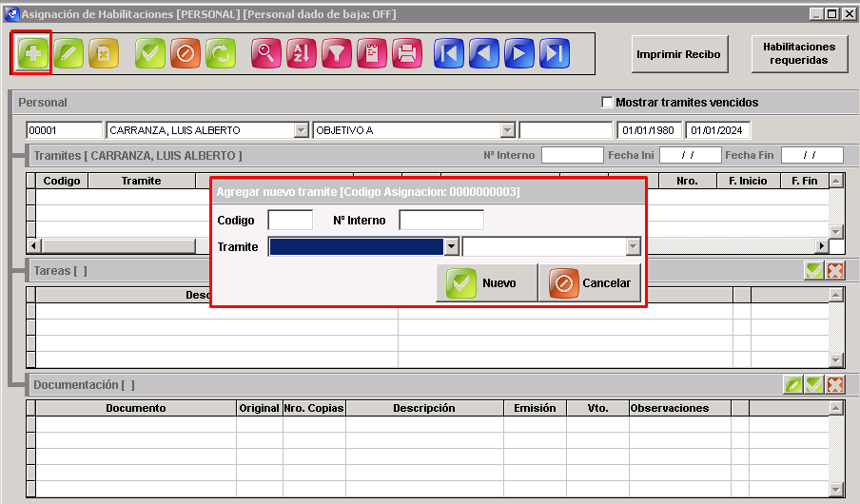Click the Nº Interno field in Tramites header
This screenshot has height=504, width=860.
(x=572, y=155)
